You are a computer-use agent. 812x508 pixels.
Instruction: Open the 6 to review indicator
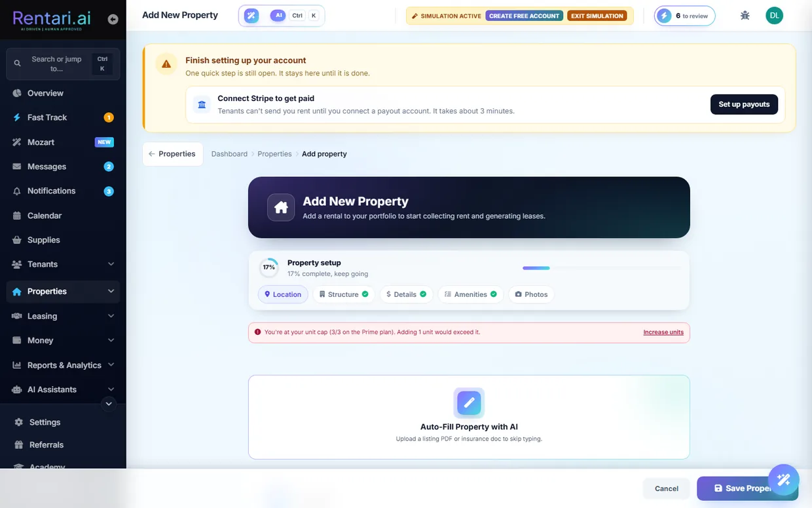tap(684, 16)
